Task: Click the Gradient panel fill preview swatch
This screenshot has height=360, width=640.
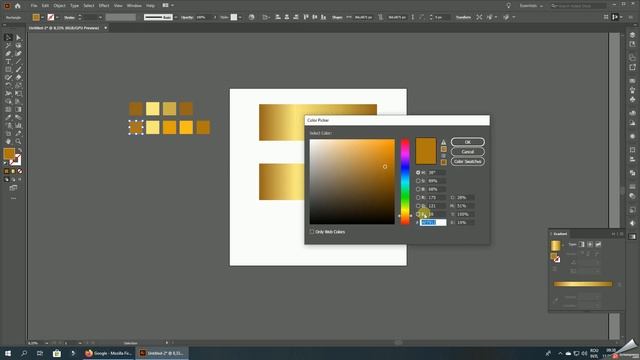Action: pyautogui.click(x=556, y=245)
